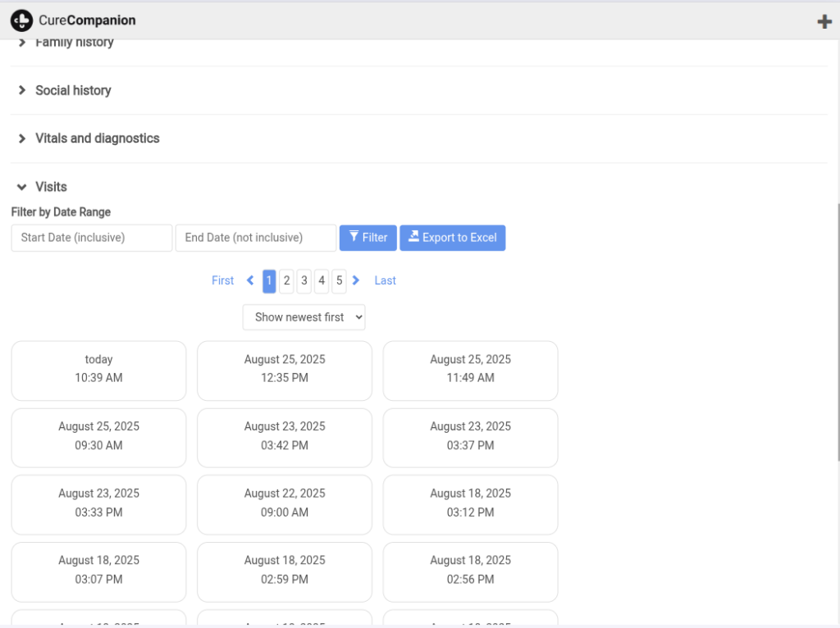Open today's 10:39 AM visit card

pos(98,370)
